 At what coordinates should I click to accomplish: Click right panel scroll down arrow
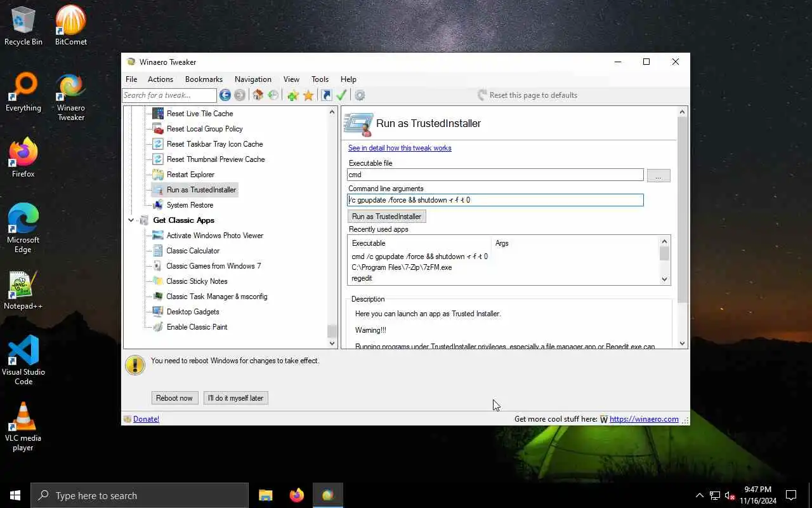tap(683, 344)
